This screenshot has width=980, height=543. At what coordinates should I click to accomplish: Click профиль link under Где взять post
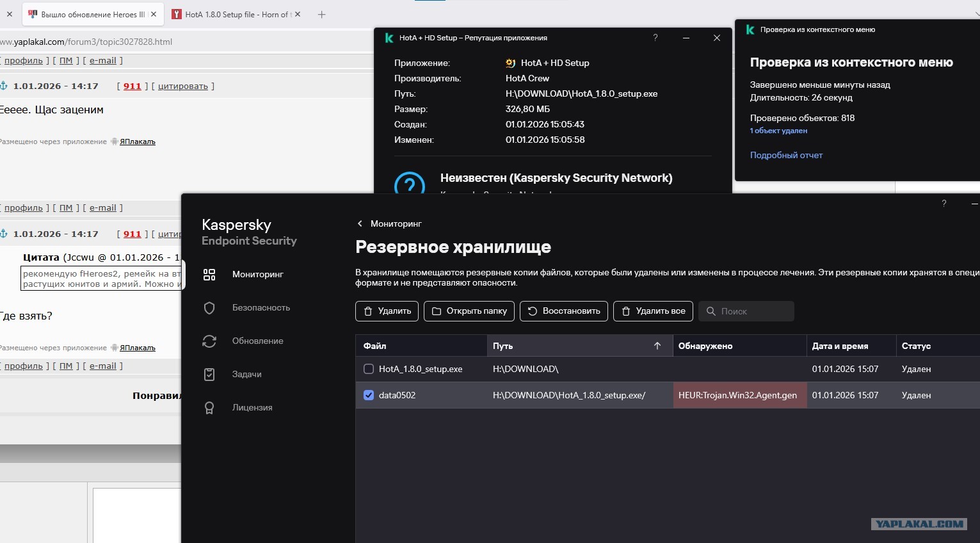click(x=23, y=366)
